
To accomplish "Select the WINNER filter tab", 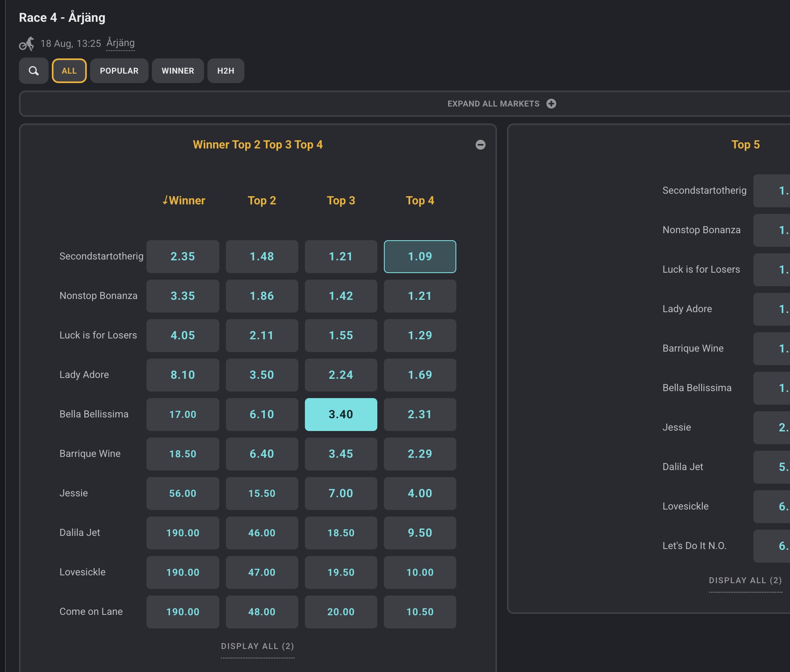I will [178, 71].
